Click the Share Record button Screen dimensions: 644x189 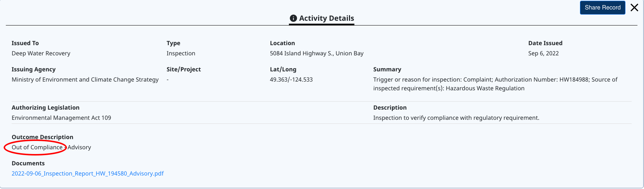point(602,8)
